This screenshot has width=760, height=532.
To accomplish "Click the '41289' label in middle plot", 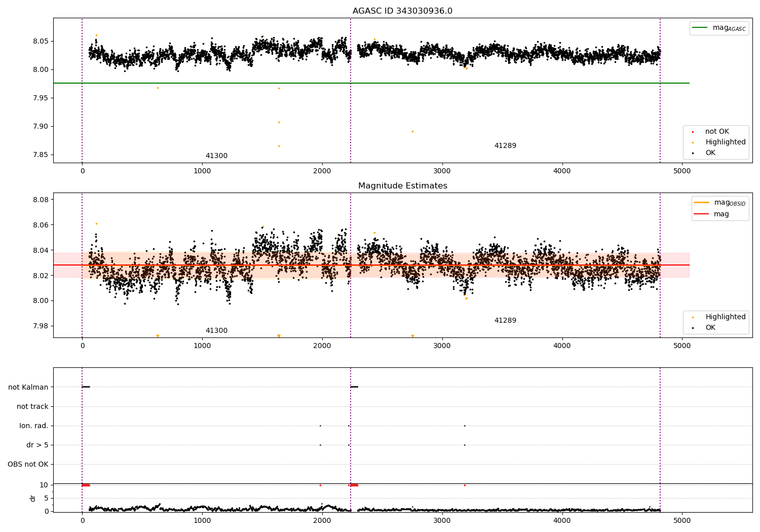I will (505, 321).
